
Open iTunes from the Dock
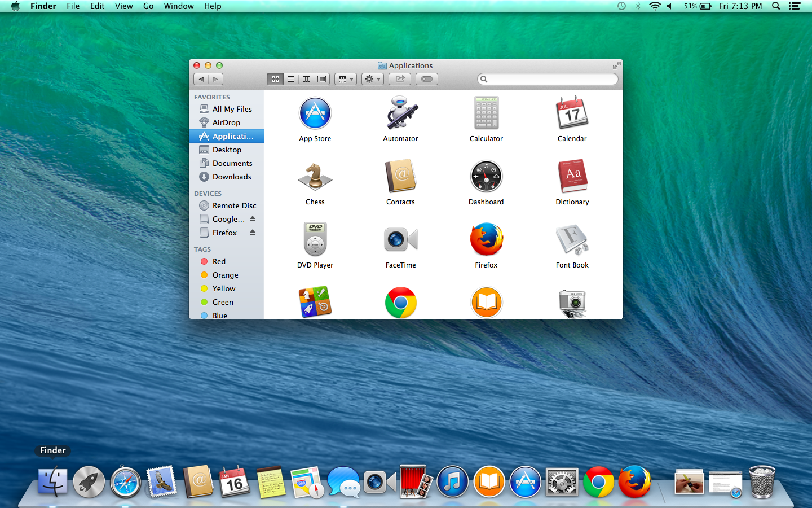point(452,482)
